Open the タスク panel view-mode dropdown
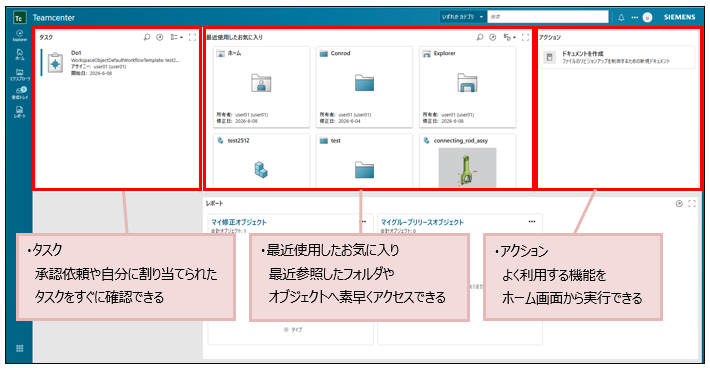Screen dimensions: 710x370 coord(177,38)
